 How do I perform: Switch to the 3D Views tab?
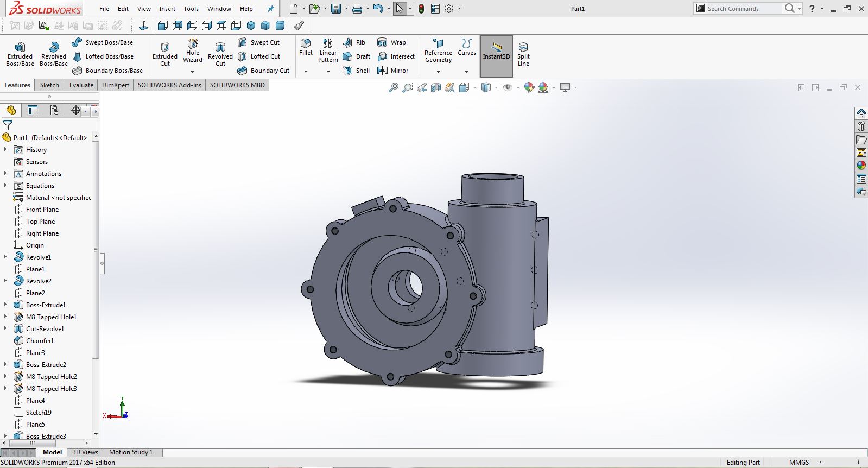[x=85, y=452]
